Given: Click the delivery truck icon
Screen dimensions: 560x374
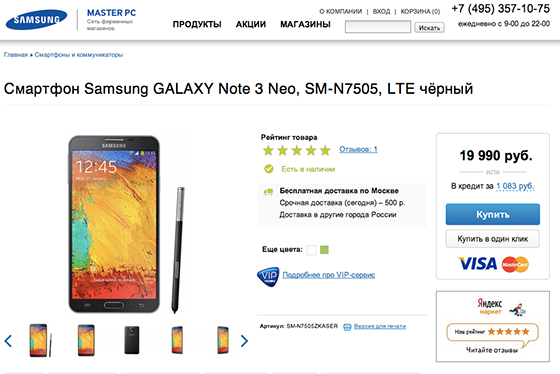Looking at the screenshot, I should pyautogui.click(x=269, y=192).
